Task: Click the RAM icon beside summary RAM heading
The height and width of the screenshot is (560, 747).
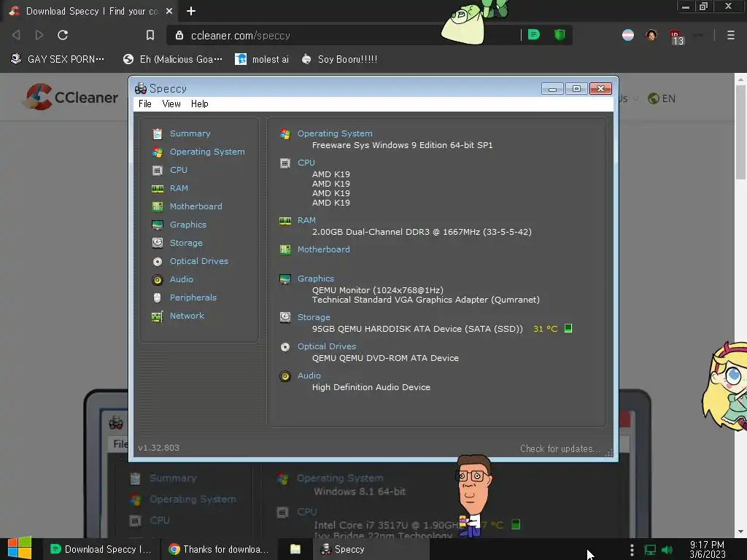Action: click(x=285, y=220)
